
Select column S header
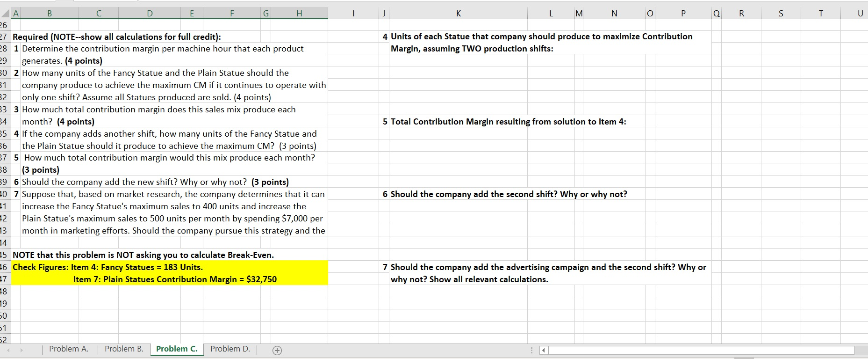coord(781,14)
